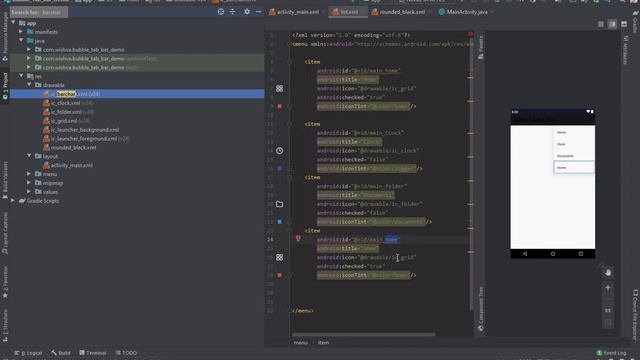Click red color swatch for first iconTint
Screen dimensions: 640x360
pos(280,106)
